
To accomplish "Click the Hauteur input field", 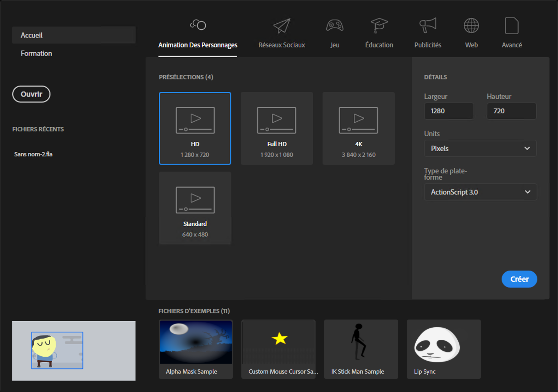I will pyautogui.click(x=511, y=111).
